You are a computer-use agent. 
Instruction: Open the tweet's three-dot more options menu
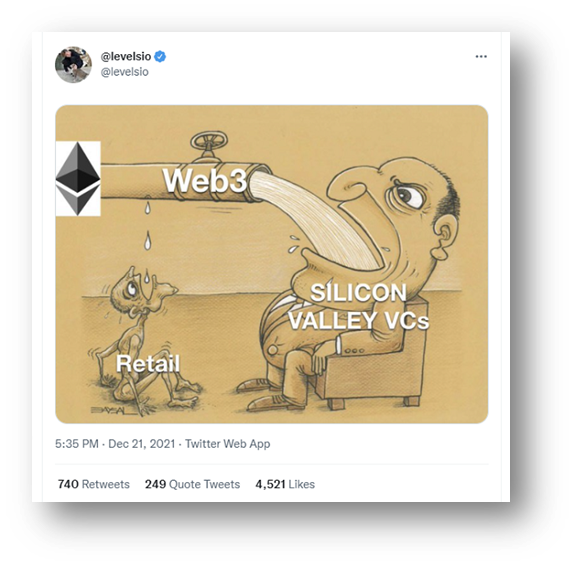tap(481, 56)
